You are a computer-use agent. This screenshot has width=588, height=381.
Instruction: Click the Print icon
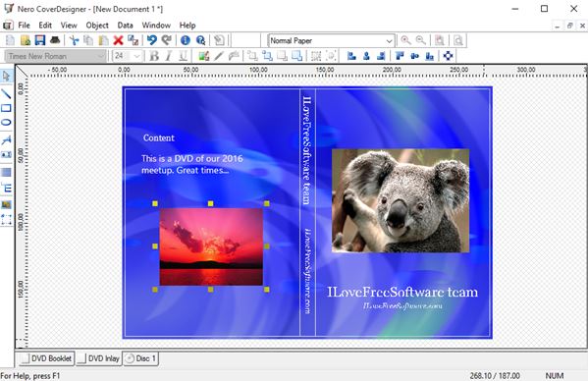tap(55, 40)
